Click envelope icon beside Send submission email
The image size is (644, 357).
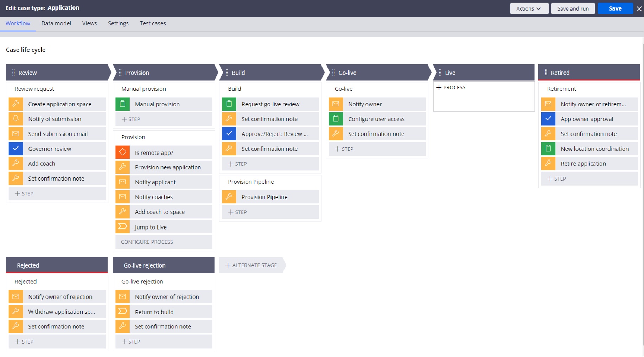pos(16,134)
